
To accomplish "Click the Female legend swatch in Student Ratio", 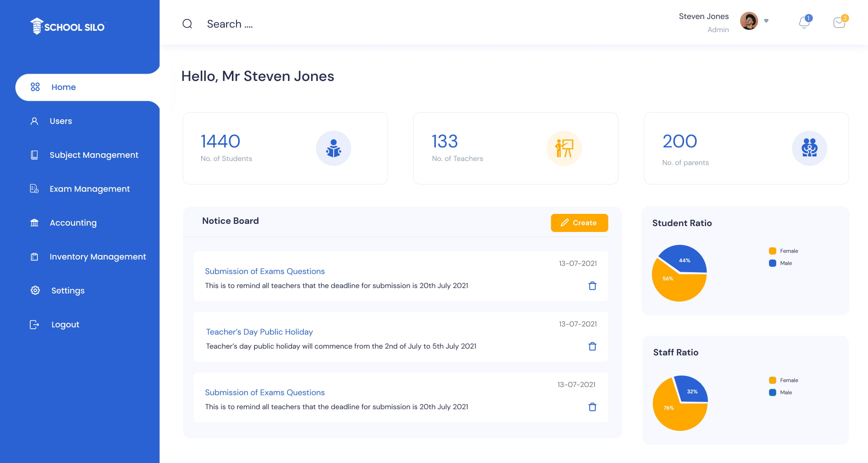I will click(x=773, y=250).
